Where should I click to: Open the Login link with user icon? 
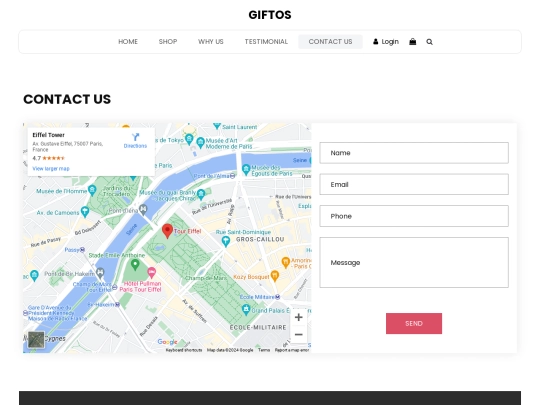click(386, 42)
